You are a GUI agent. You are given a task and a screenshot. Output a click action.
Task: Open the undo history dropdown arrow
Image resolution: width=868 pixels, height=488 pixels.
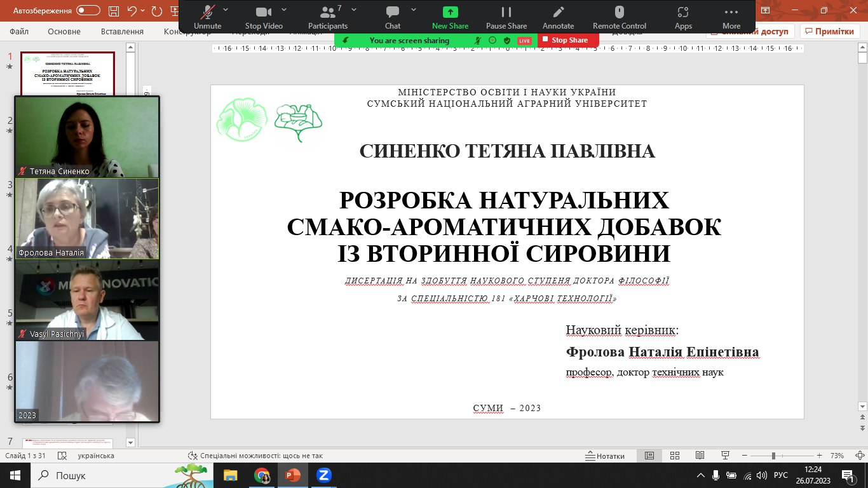(x=144, y=11)
